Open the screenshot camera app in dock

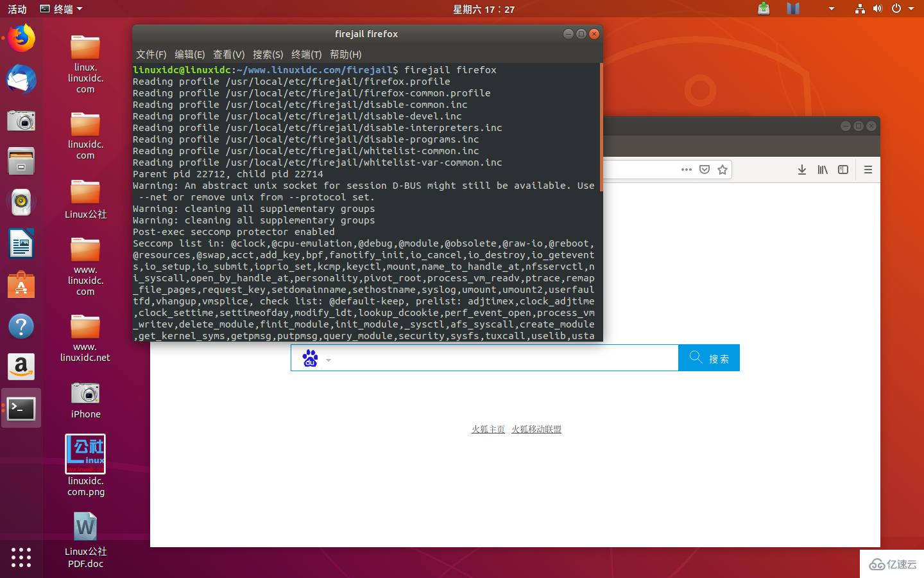(x=21, y=120)
